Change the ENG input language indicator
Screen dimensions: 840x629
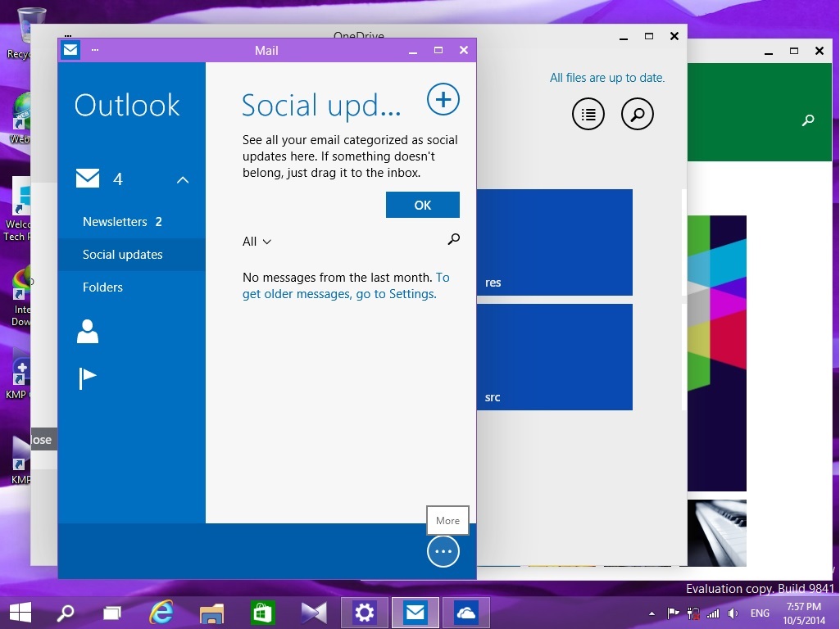pos(760,613)
